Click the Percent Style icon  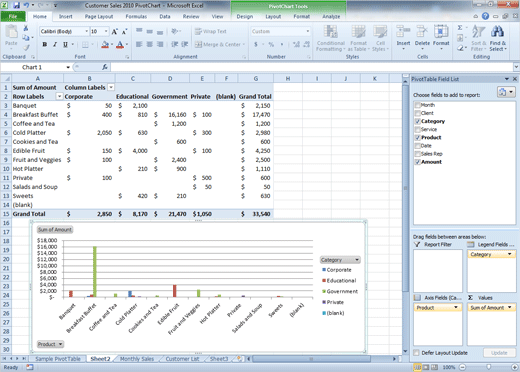pos(271,44)
